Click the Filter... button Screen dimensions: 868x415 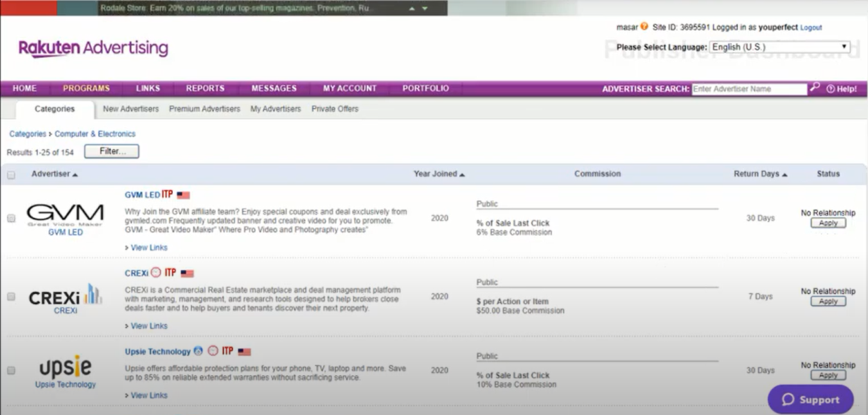coord(111,152)
